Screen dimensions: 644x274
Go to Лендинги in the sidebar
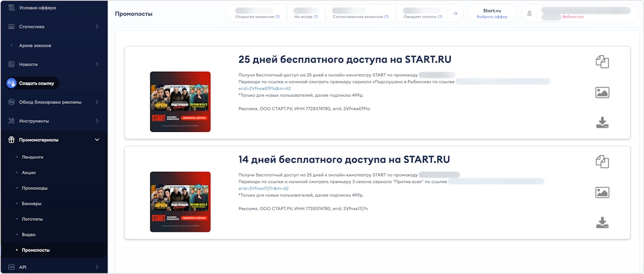point(32,157)
